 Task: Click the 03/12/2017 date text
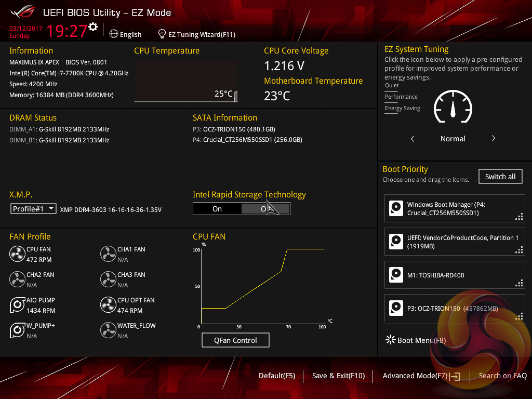tap(26, 29)
